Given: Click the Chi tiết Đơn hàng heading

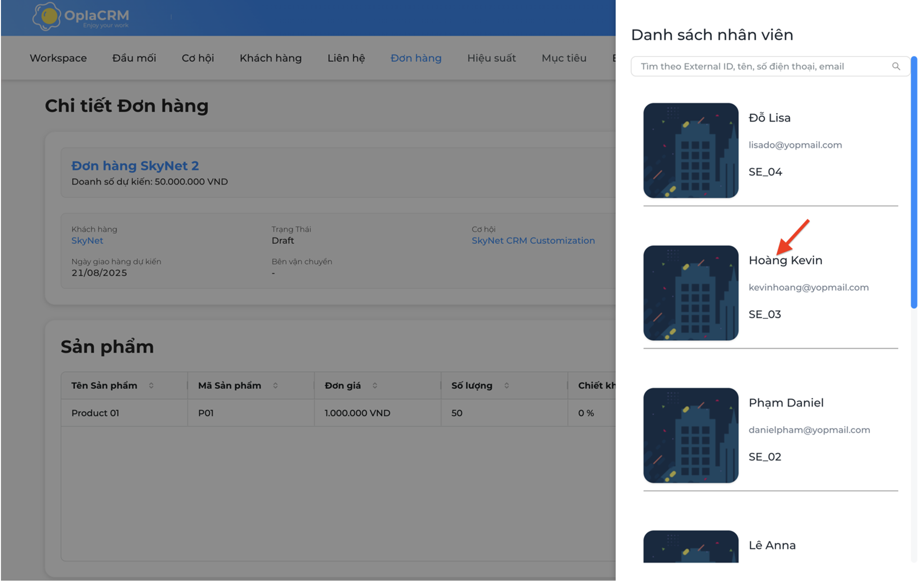Looking at the screenshot, I should click(x=127, y=106).
